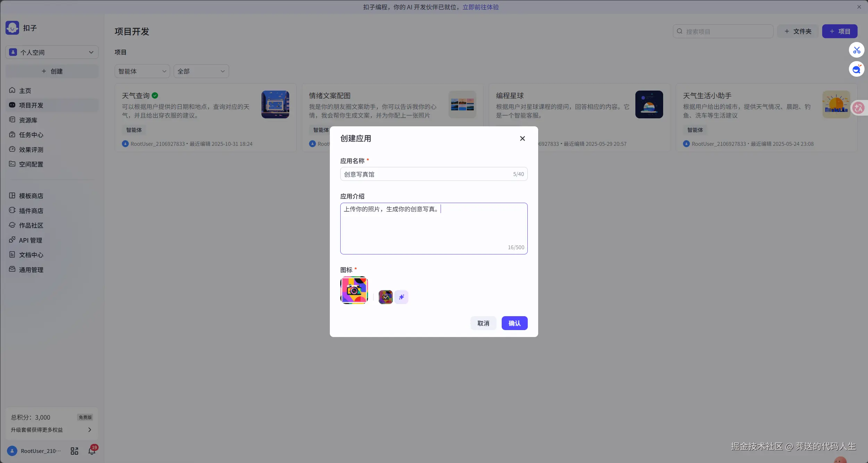Click the 编程星球 project thumbnail image
The image size is (868, 463).
pos(649,104)
